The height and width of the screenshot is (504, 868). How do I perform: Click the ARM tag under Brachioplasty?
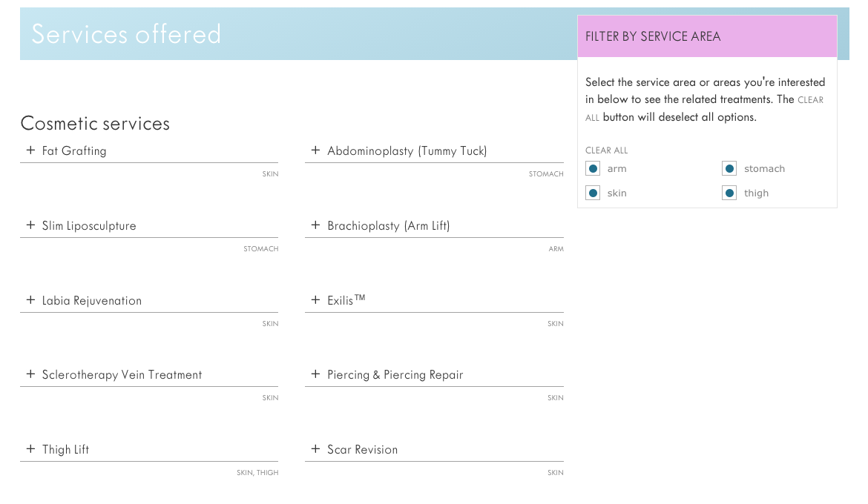556,249
